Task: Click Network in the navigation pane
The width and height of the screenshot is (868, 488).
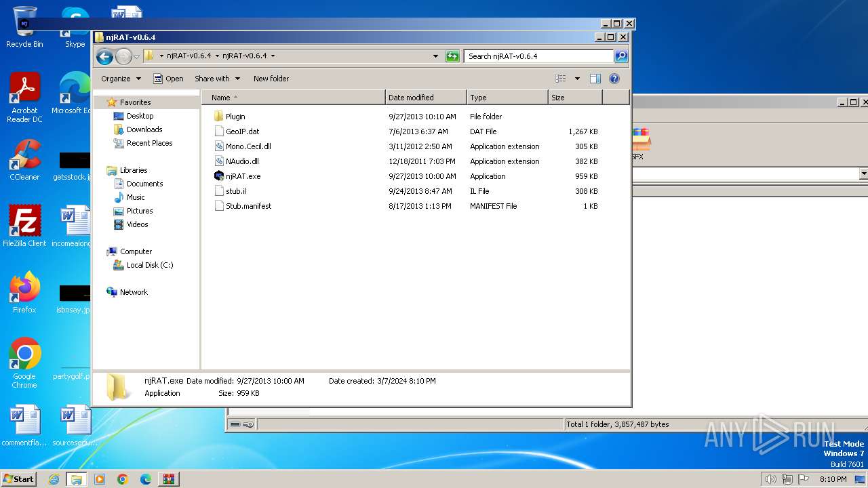Action: point(134,292)
